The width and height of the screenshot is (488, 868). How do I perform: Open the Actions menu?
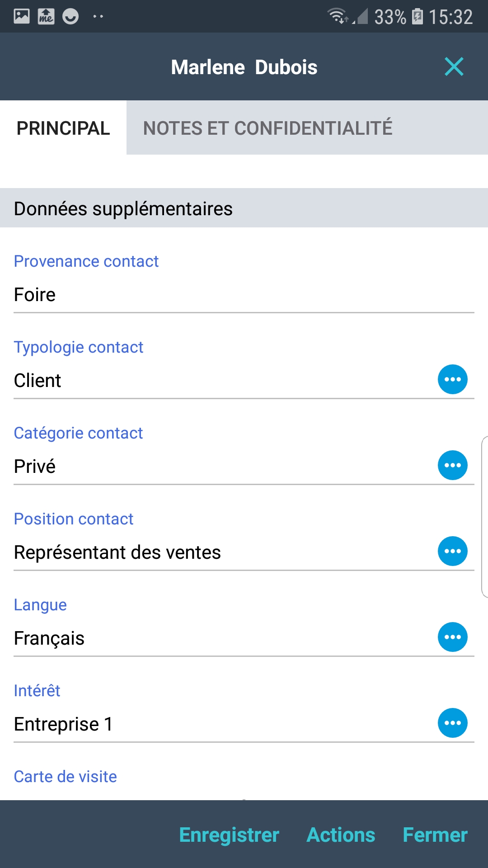(x=341, y=835)
